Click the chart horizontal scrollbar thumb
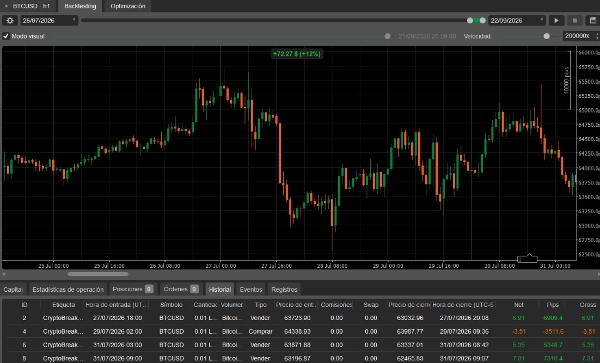 98,274
